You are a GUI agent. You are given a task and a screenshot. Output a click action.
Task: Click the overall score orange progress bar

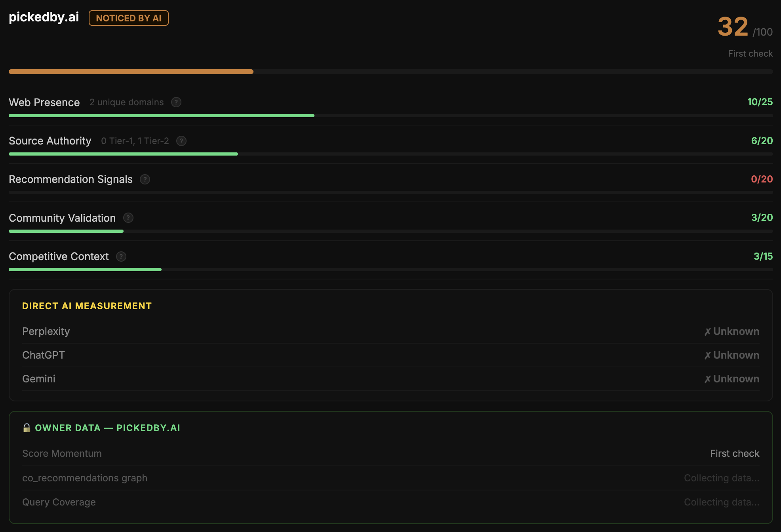(x=131, y=72)
